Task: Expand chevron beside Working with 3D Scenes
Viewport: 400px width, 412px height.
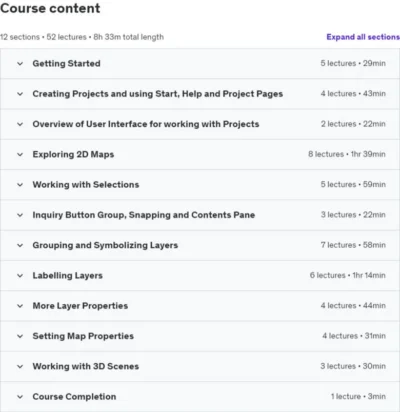Action: [20, 366]
